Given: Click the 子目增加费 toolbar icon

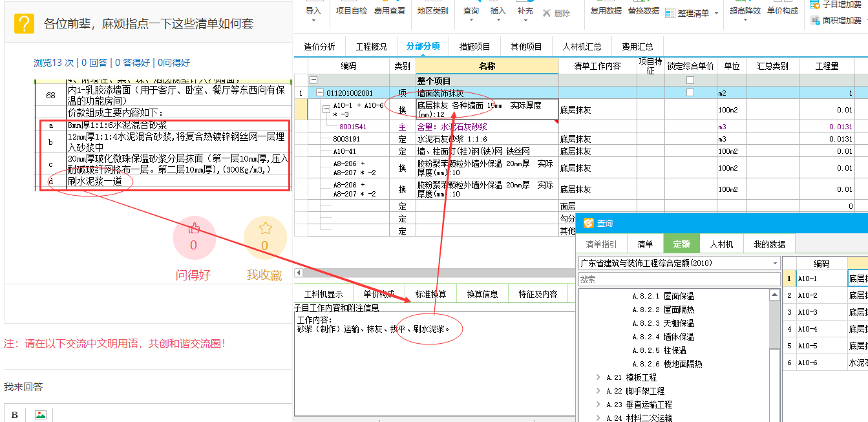Looking at the screenshot, I should (815, 5).
